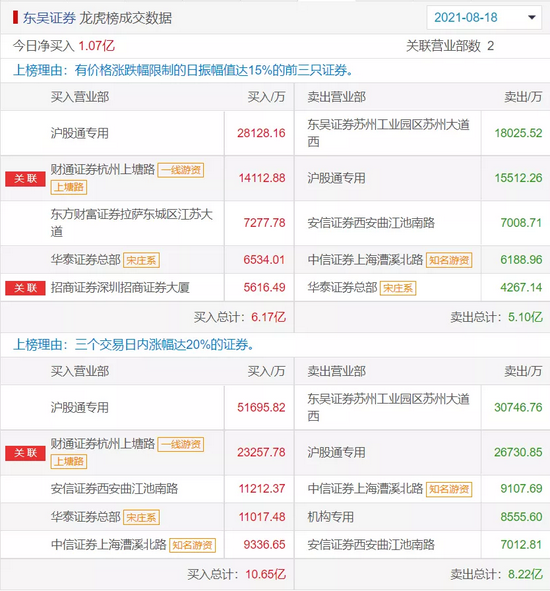550x591 pixels.
Task: Open 中信证券上海漕溪北路 buying 9336.65
Action: 109,545
